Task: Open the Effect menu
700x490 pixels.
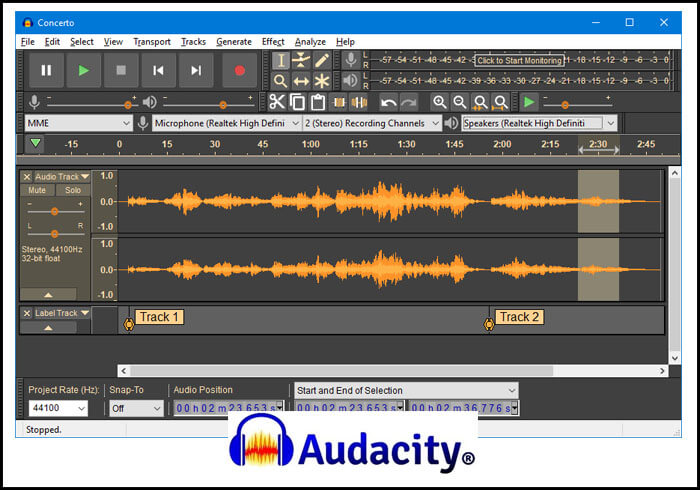Action: [x=273, y=42]
